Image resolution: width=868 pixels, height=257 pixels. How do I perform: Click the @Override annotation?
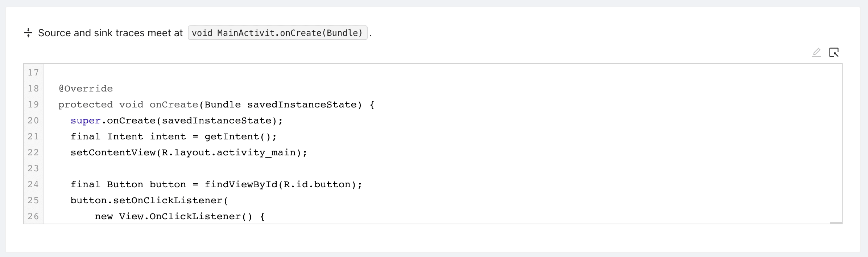pos(86,89)
